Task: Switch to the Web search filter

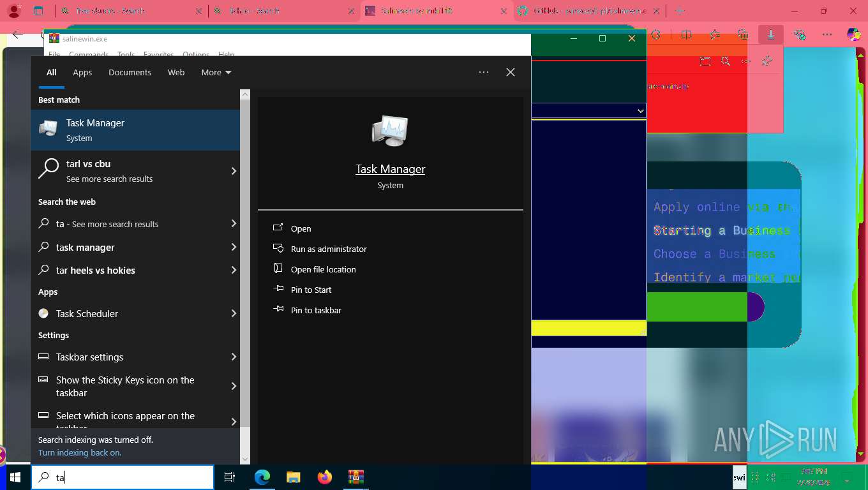Action: point(176,72)
